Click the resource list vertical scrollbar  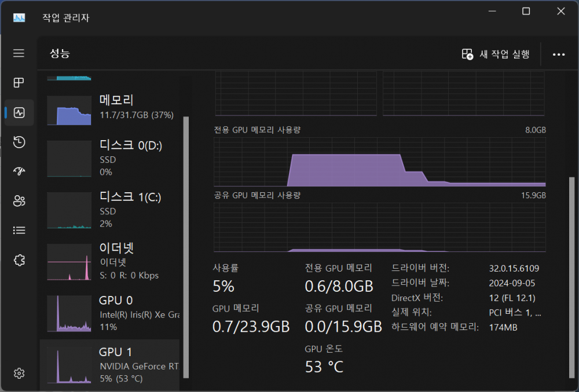[186, 232]
